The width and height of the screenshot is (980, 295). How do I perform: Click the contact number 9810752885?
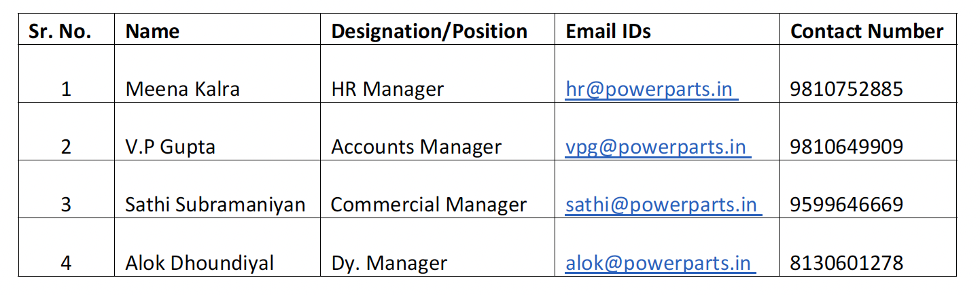pos(847,89)
